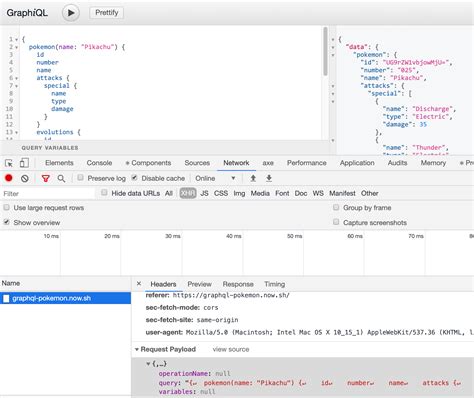
Task: Import a HAR file with the upload arrow icon
Action: pos(253,178)
